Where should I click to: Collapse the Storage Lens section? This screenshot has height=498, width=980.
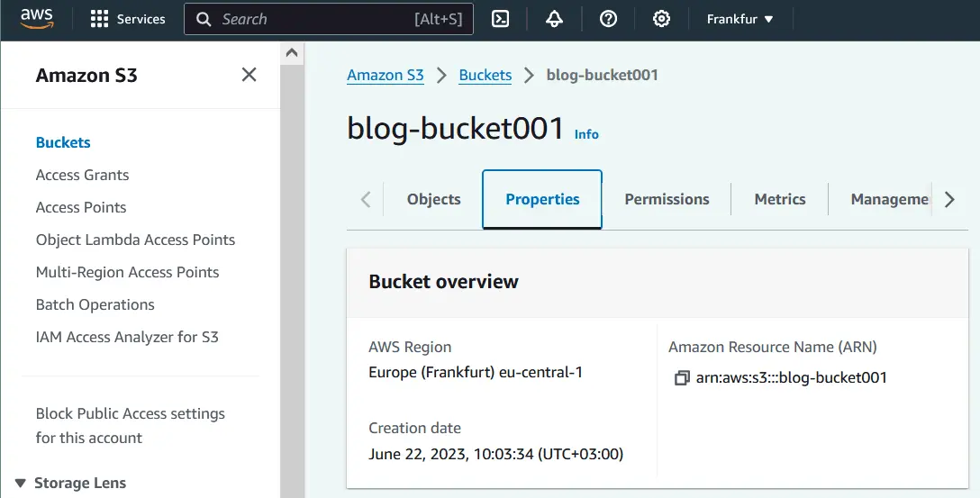[x=20, y=483]
